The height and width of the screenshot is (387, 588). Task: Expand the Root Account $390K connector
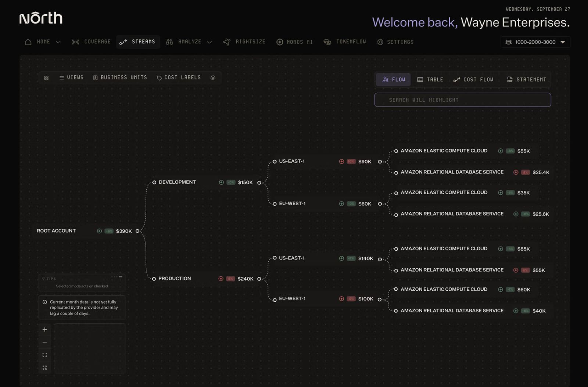pos(137,231)
